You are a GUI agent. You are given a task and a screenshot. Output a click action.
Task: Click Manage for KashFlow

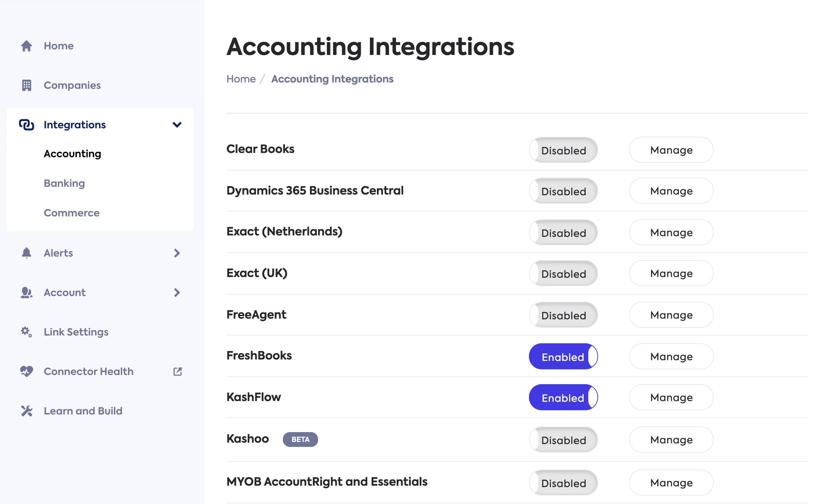coord(671,398)
